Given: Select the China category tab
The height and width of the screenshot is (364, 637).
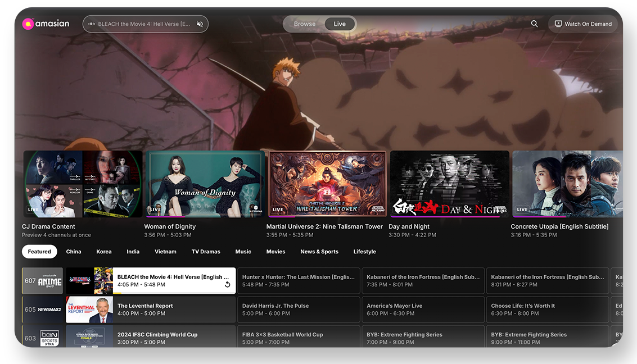Looking at the screenshot, I should pos(74,252).
